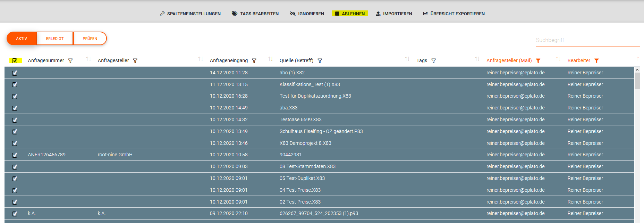Click the upload icon for Importieren
The width and height of the screenshot is (644, 223).
point(378,14)
